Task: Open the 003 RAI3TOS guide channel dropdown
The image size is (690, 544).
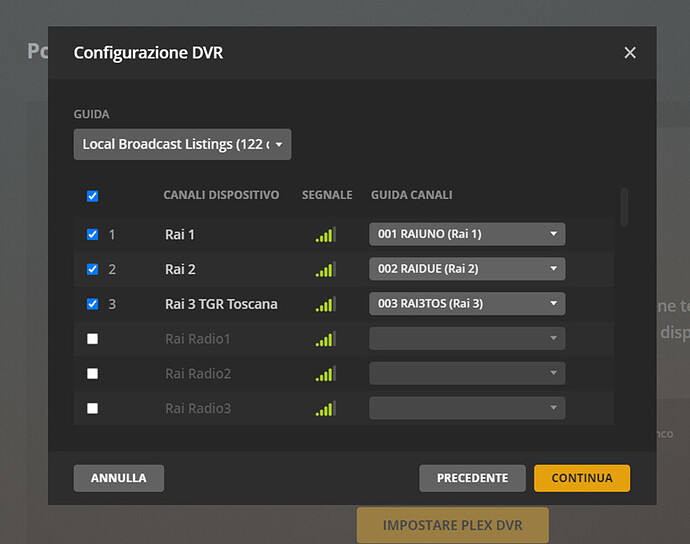Action: (x=467, y=303)
